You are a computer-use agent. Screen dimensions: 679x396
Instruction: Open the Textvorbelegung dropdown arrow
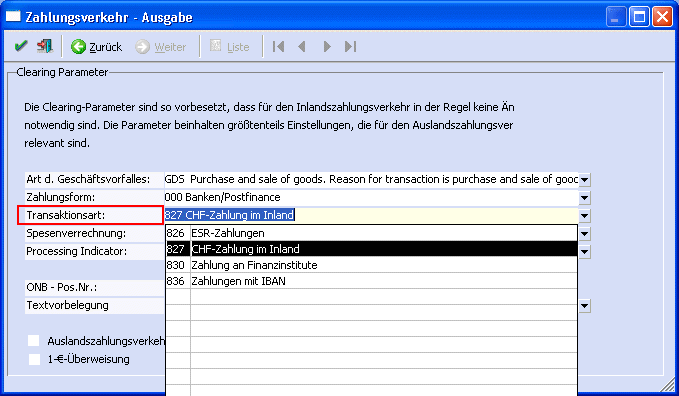pos(585,306)
